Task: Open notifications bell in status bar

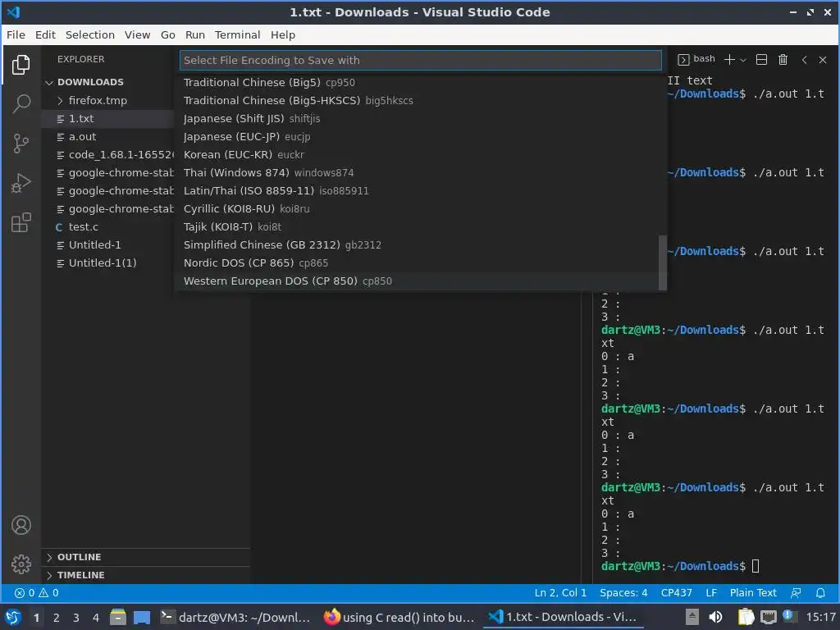Action: [820, 592]
